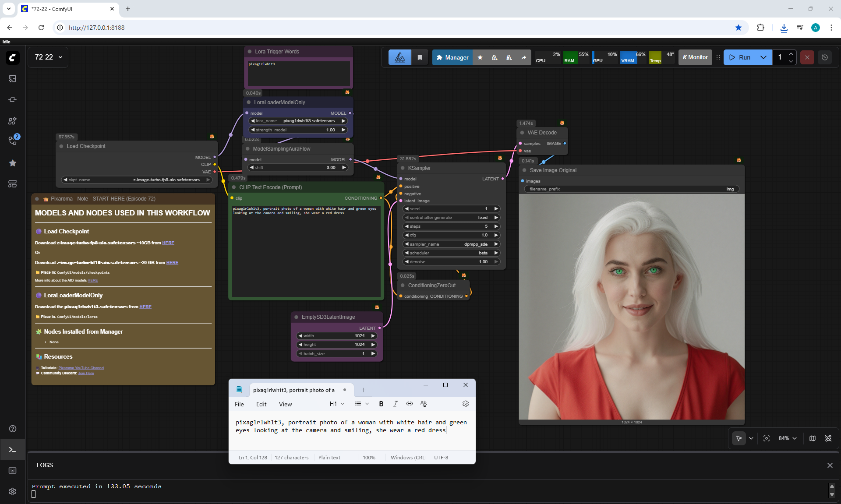
Task: Toggle the VAE Decode node collapse dot
Action: click(x=522, y=133)
